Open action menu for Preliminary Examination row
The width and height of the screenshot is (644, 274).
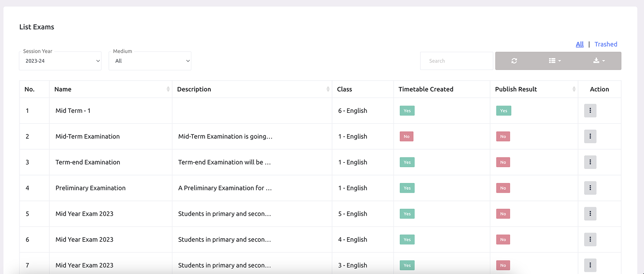(590, 188)
